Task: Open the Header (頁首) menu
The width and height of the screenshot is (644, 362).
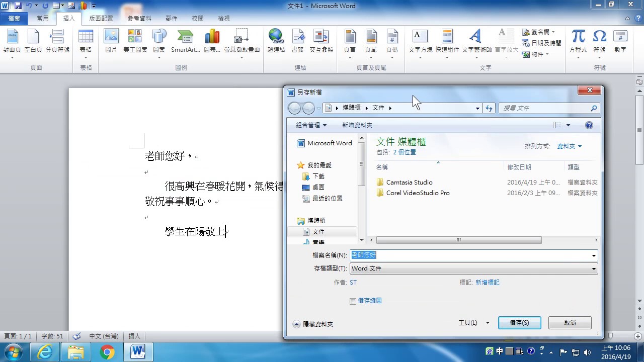Action: click(x=350, y=43)
